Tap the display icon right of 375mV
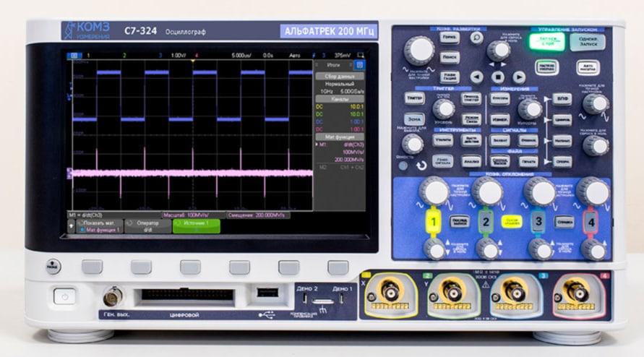Screen dimensions: 644x357 pos(360,55)
